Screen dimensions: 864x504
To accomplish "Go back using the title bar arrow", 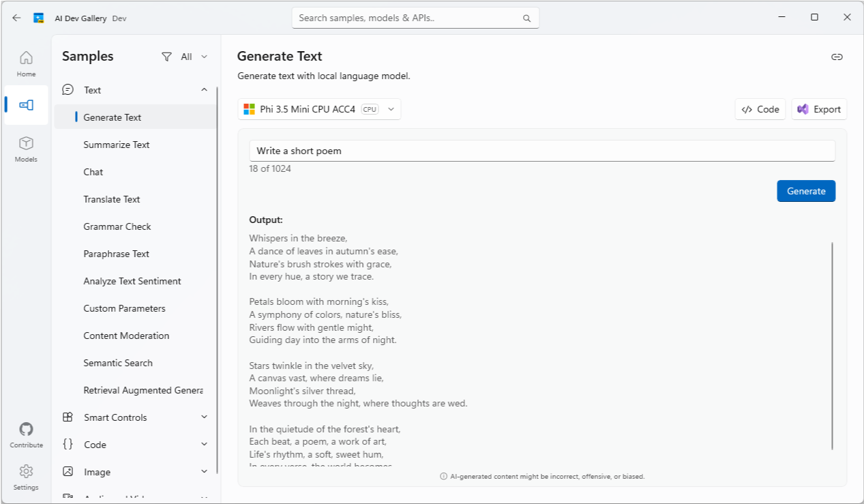I will [16, 18].
